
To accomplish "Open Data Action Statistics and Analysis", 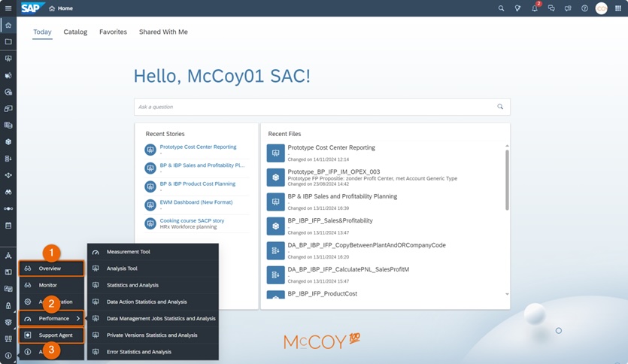I will tap(153, 302).
